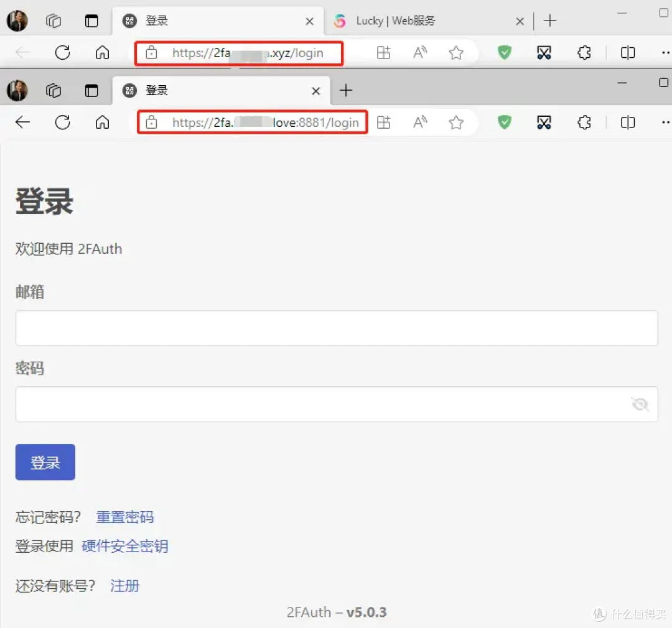This screenshot has width=672, height=628.
Task: Open workspaces icon in back browser window
Action: (x=54, y=21)
